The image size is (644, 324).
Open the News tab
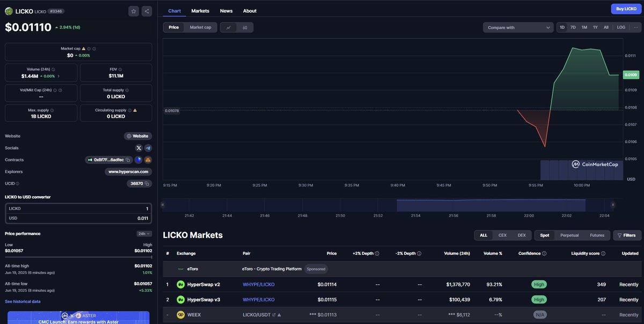(226, 11)
